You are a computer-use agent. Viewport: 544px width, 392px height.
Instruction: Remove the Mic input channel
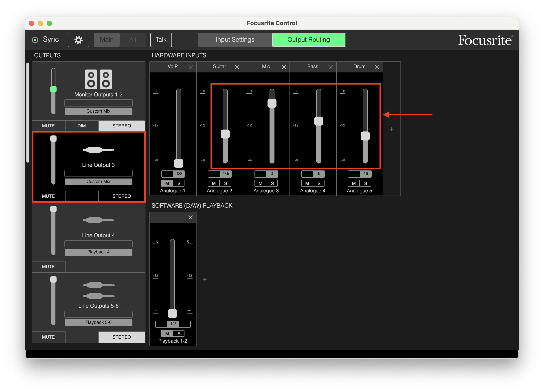click(x=284, y=67)
